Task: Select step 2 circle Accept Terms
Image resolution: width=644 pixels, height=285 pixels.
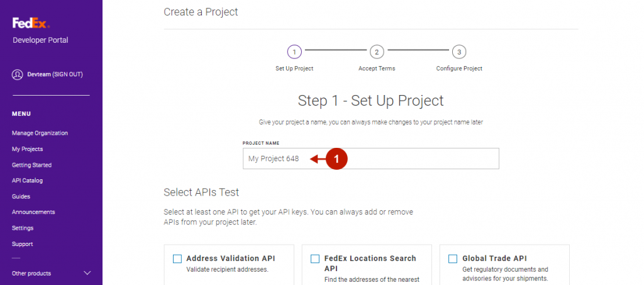Action: pyautogui.click(x=377, y=52)
